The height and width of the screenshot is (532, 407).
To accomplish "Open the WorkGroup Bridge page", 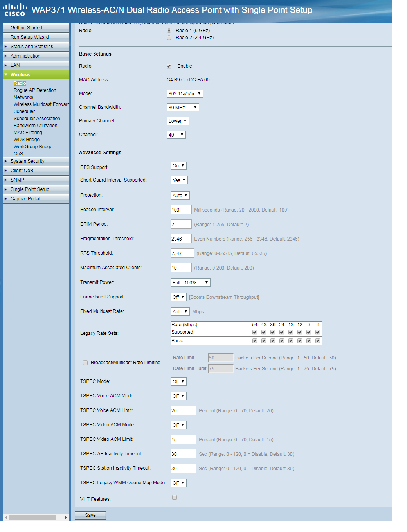I will (33, 147).
